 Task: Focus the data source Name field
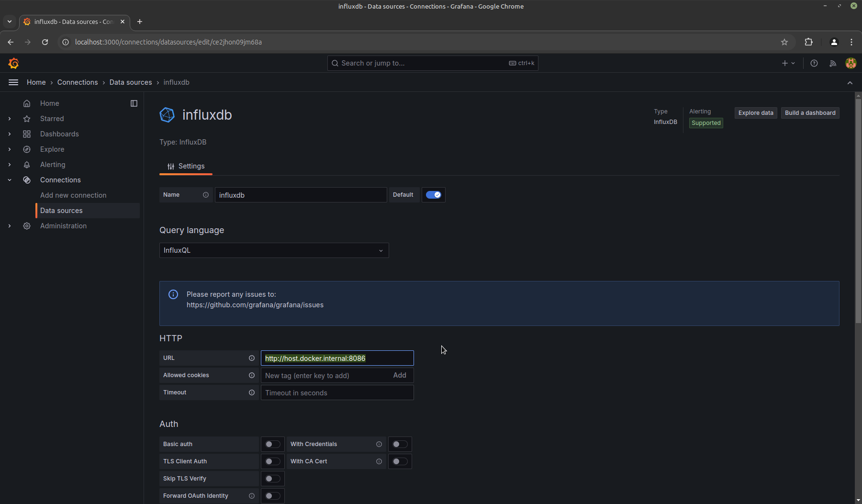coord(301,195)
